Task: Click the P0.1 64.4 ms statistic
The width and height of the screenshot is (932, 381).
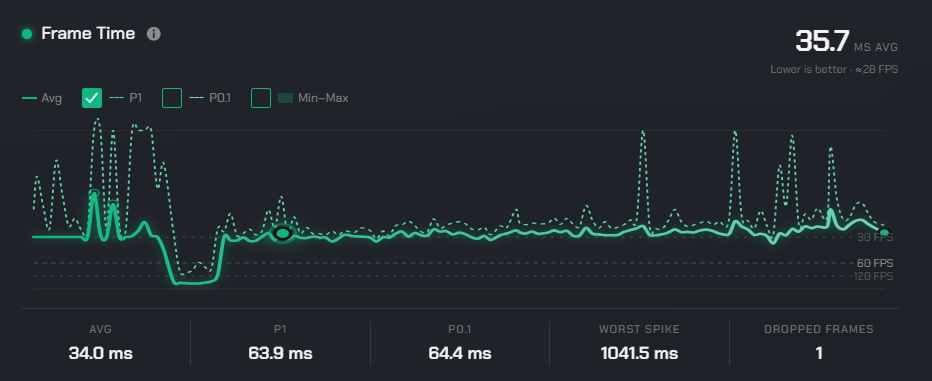Action: point(460,342)
